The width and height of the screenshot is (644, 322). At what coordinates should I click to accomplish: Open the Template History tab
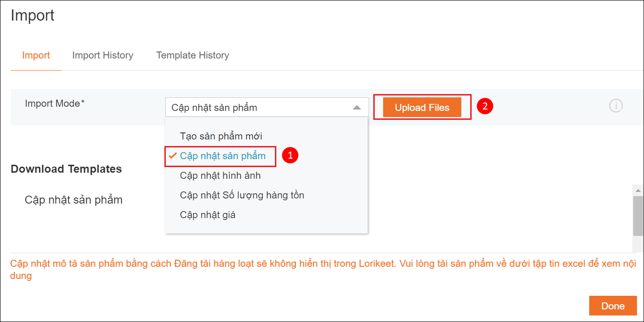[192, 55]
